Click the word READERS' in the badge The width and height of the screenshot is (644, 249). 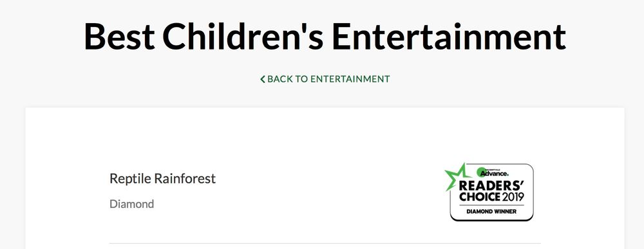(491, 186)
